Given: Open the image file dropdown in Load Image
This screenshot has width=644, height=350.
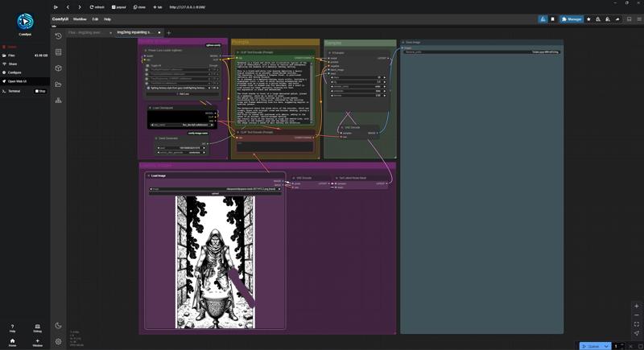Looking at the screenshot, I should [215, 189].
